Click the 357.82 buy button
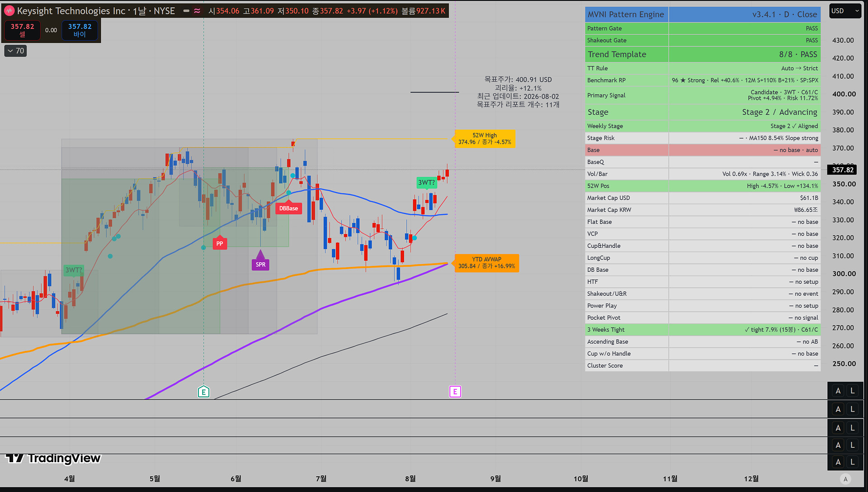This screenshot has height=492, width=868. click(80, 30)
